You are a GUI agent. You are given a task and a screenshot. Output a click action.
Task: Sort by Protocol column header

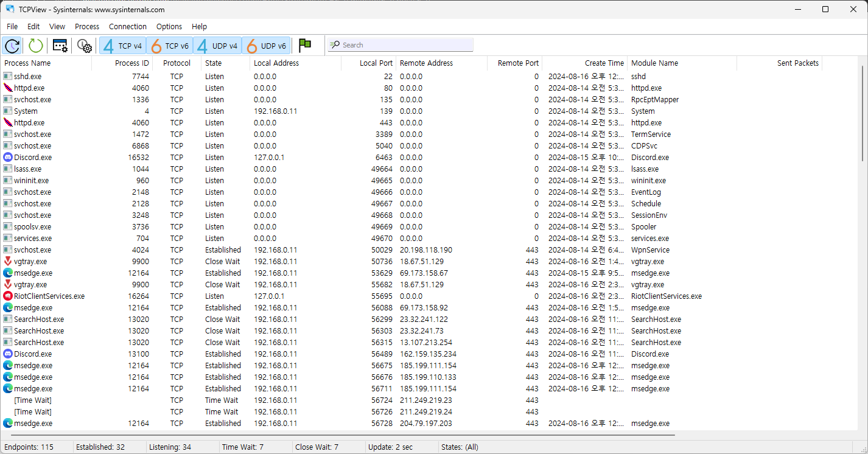point(177,63)
